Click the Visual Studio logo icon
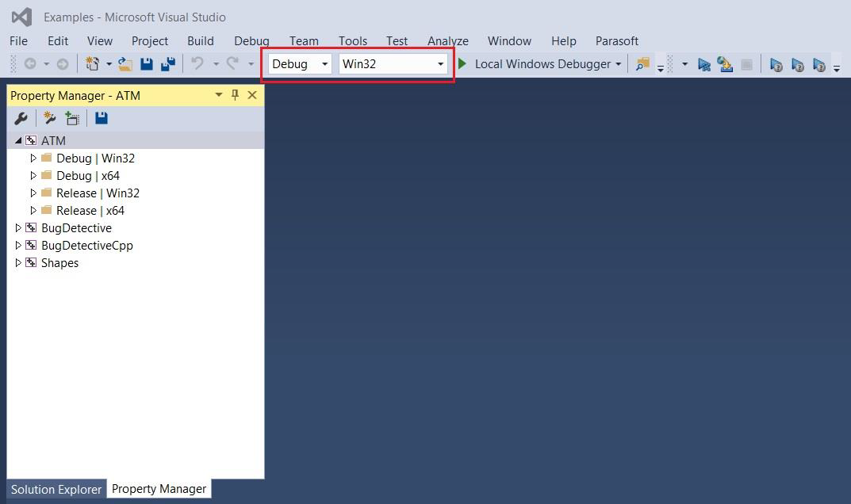 (x=21, y=17)
